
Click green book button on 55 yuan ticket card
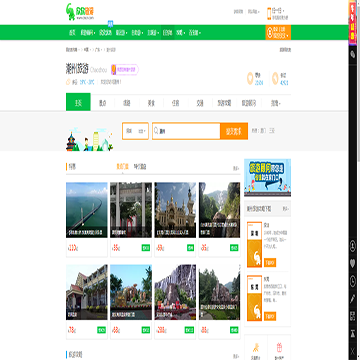point(146,248)
